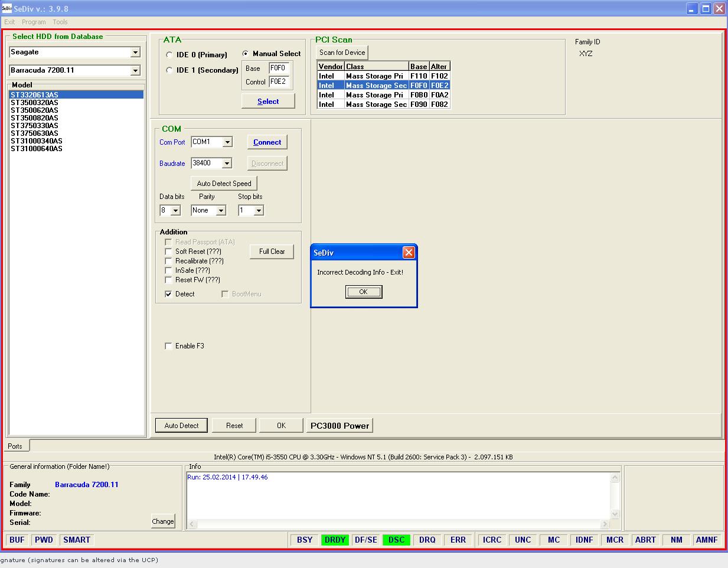Click the Change button in General information

163,521
